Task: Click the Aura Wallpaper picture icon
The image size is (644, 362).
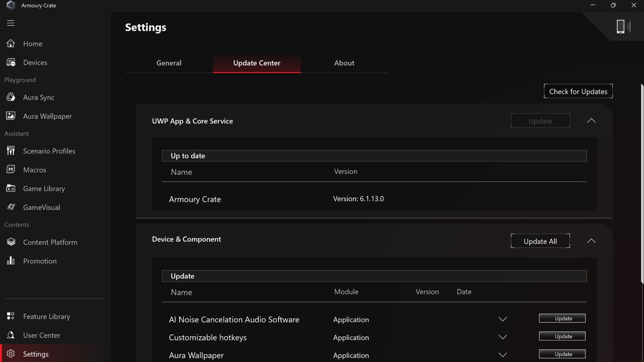Action: [11, 116]
